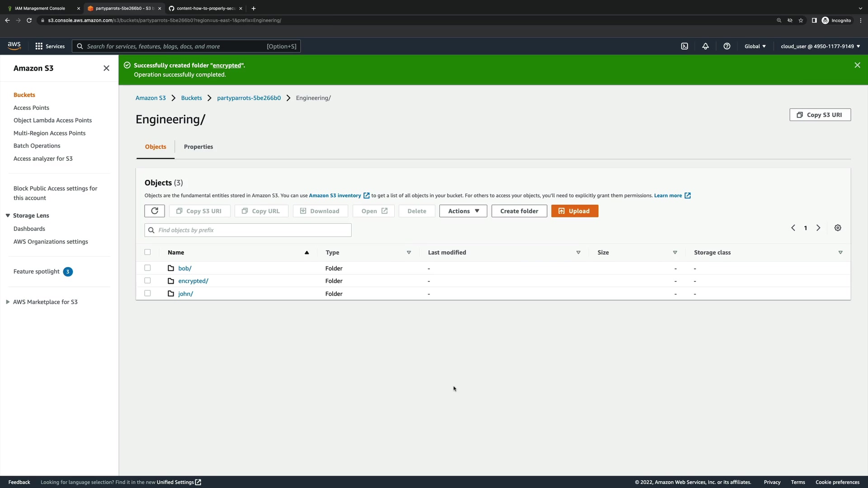
Task: Open AWS CloudShell icon in header
Action: (684, 46)
